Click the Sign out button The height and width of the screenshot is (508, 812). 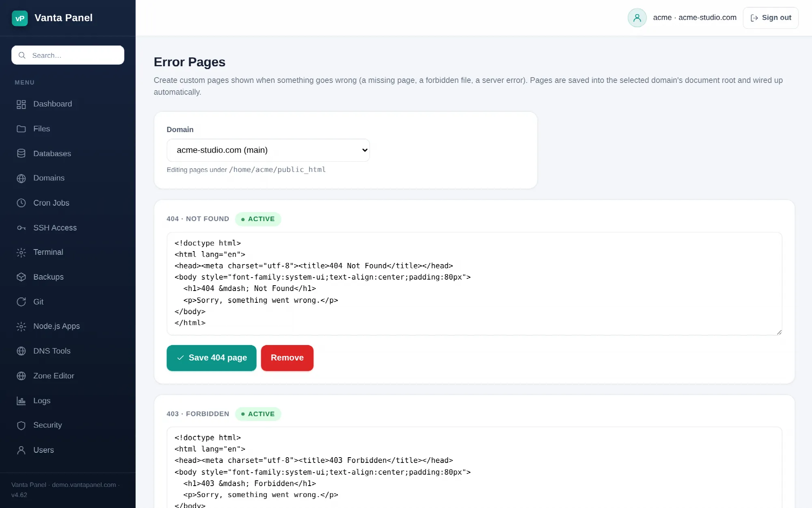pos(771,18)
